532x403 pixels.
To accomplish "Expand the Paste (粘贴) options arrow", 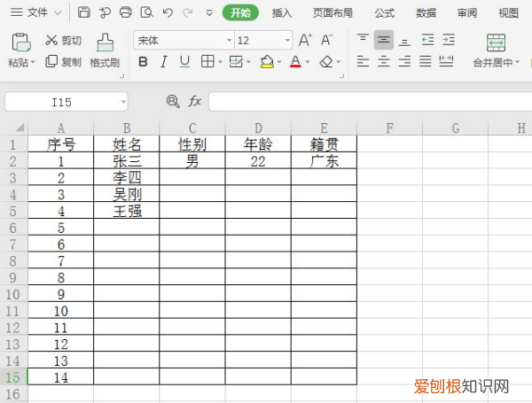I will point(33,62).
